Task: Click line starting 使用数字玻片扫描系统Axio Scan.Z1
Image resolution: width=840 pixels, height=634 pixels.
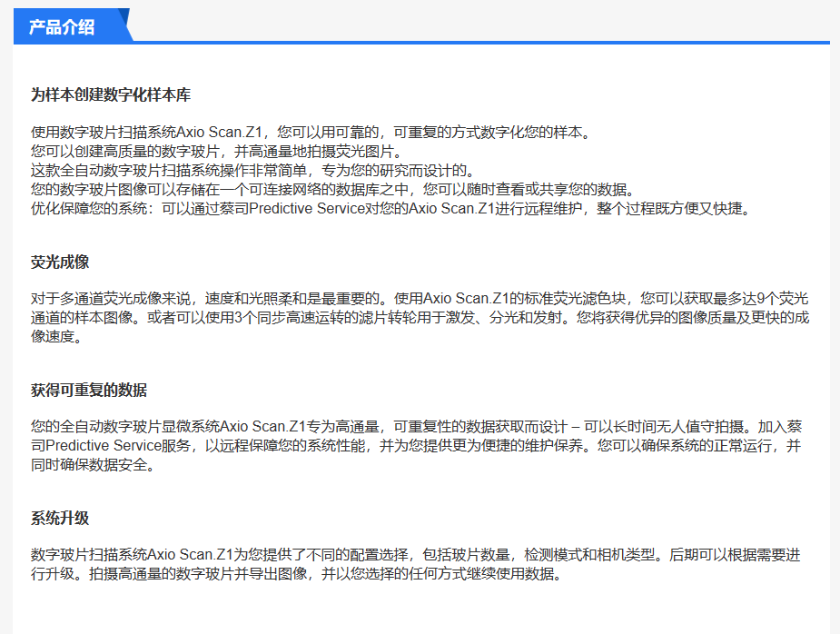Action: tap(311, 132)
